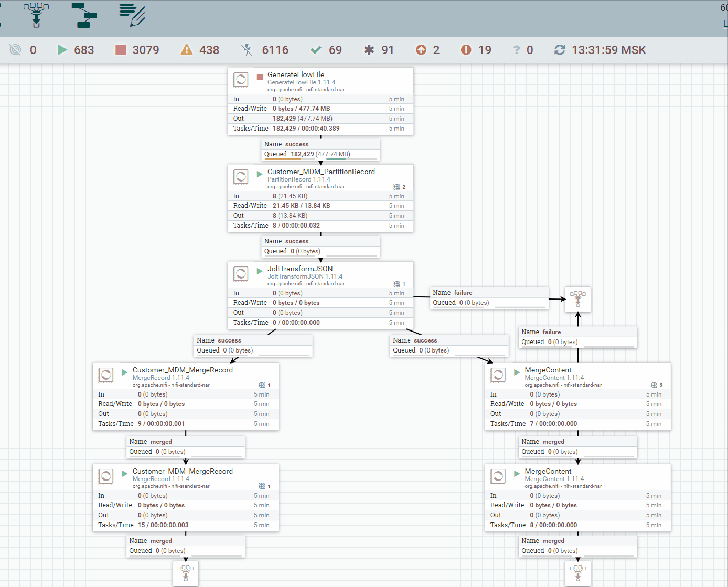Select the bottom Customer_MDM_MergeRecord processor
The width and height of the screenshot is (728, 587).
point(186,498)
